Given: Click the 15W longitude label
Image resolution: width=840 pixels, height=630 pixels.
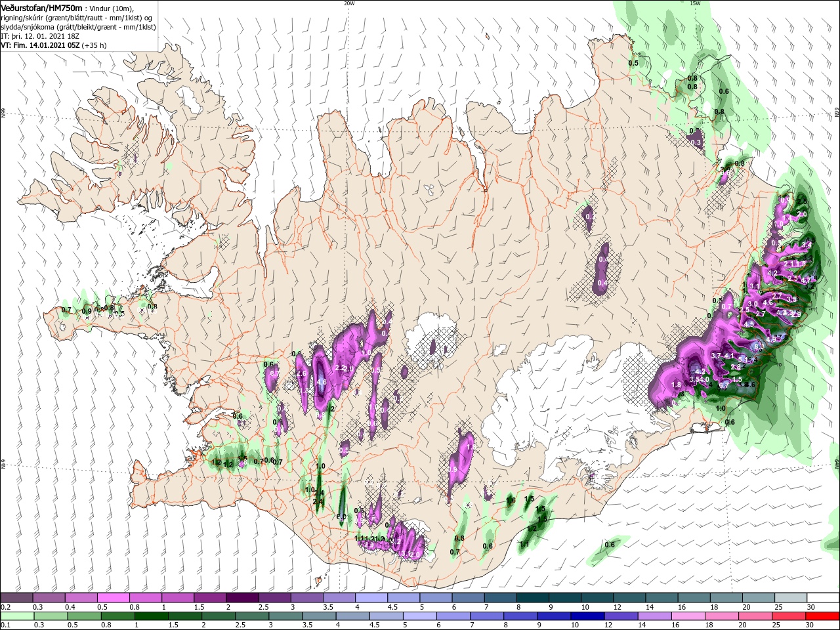Looking at the screenshot, I should coord(695,3).
